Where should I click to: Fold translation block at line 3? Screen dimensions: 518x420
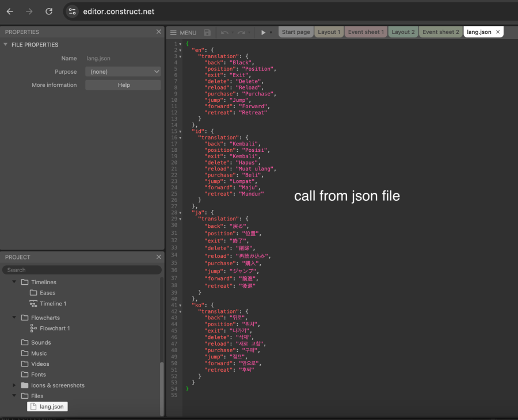[x=180, y=56]
